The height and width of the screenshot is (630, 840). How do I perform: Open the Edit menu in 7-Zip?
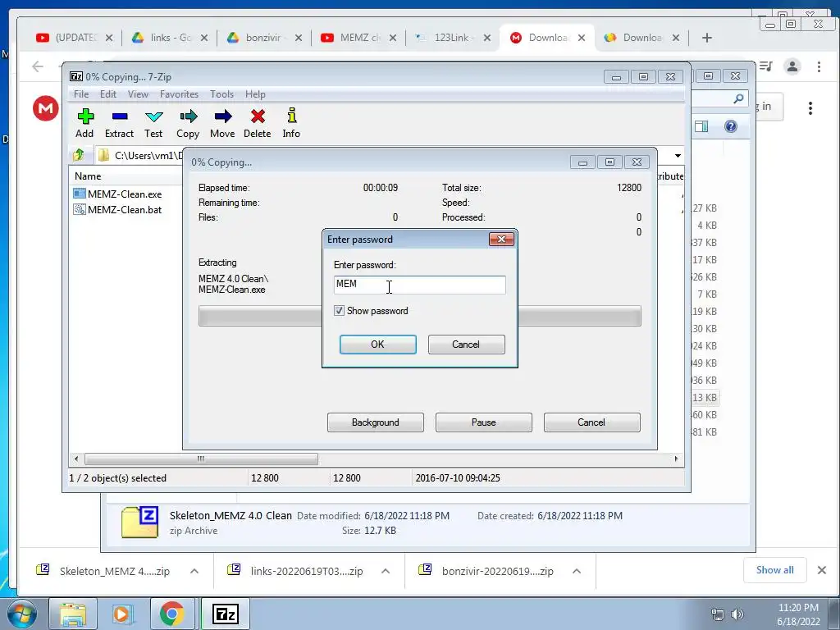coord(108,94)
